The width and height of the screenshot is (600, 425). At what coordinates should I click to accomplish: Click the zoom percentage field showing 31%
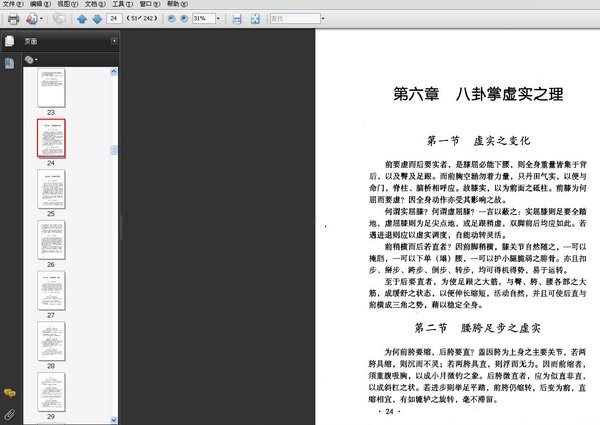point(204,18)
